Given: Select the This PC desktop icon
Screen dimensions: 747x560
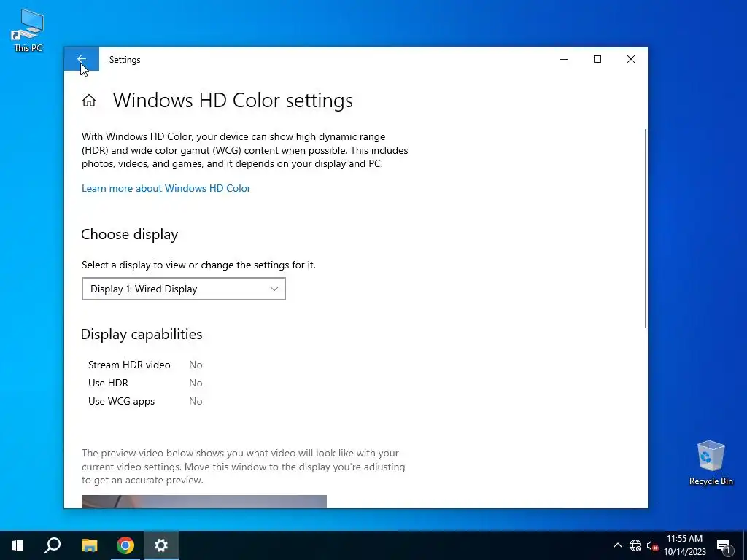Looking at the screenshot, I should click(28, 31).
